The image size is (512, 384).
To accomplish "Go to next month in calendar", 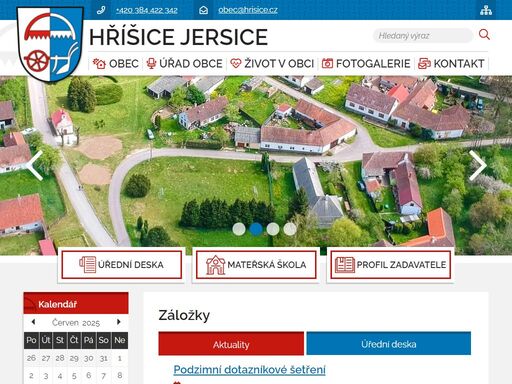I will point(119,322).
